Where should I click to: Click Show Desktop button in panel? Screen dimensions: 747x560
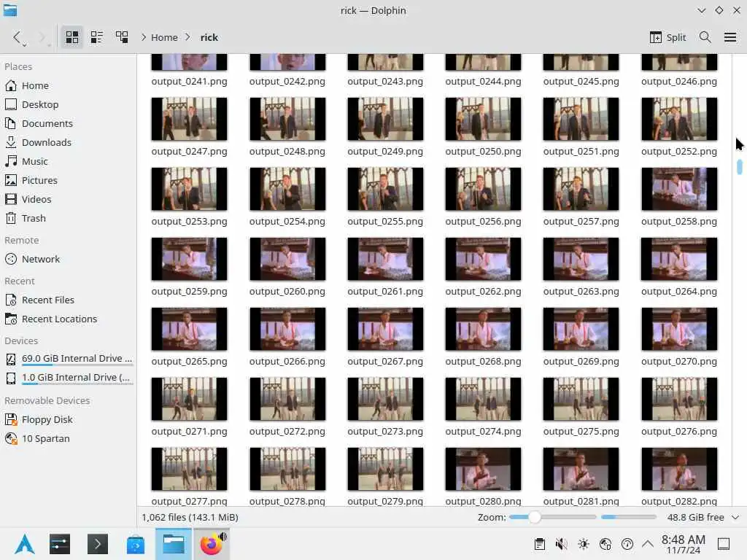724,544
